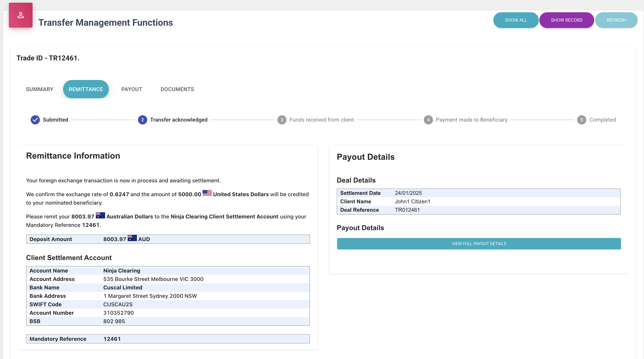Switch to the Payout tab
This screenshot has width=644, height=359.
tap(131, 89)
